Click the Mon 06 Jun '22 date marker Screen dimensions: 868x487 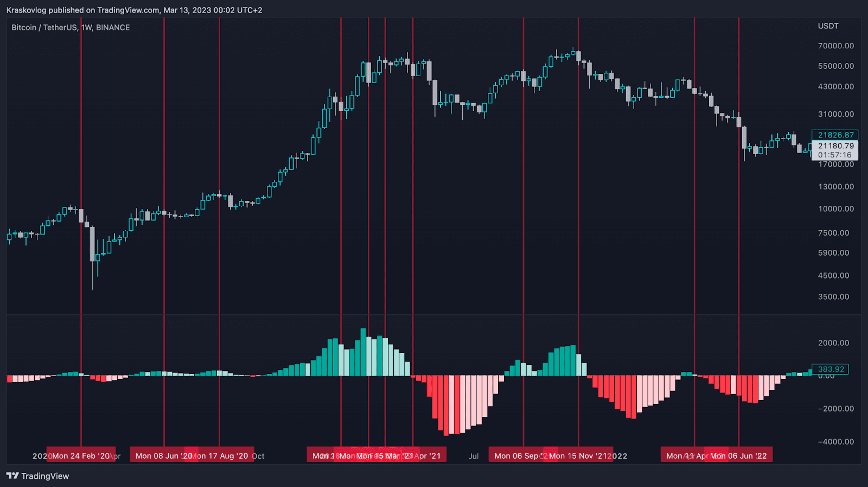coord(738,456)
